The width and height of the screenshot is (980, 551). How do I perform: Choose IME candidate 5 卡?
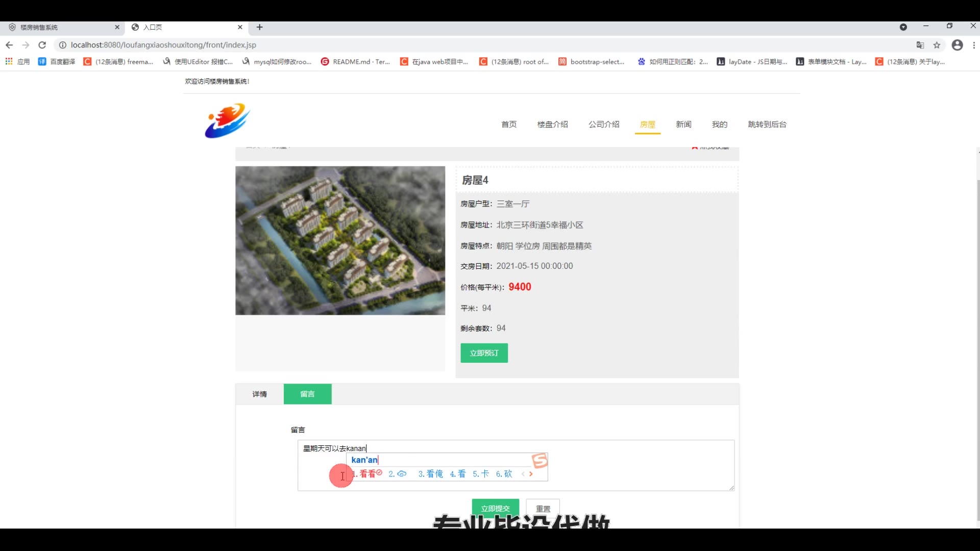point(481,474)
